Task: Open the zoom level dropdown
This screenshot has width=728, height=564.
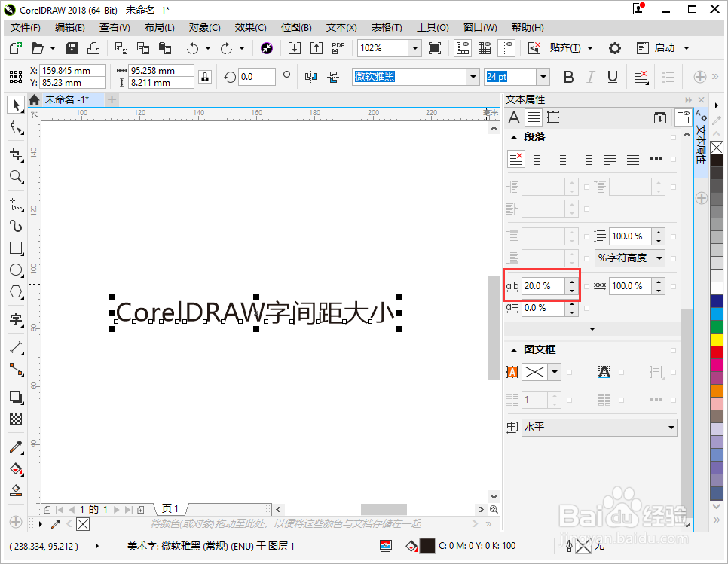Action: point(415,47)
